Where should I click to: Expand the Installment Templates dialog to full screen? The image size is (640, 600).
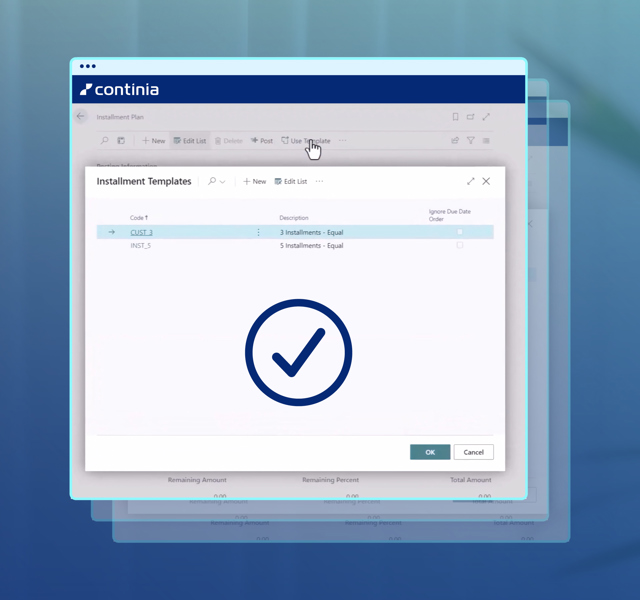(x=470, y=181)
